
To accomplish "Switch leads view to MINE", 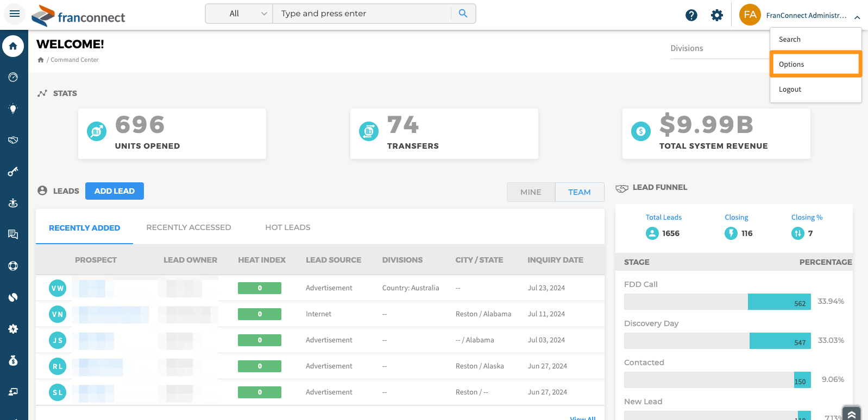I will tap(531, 192).
